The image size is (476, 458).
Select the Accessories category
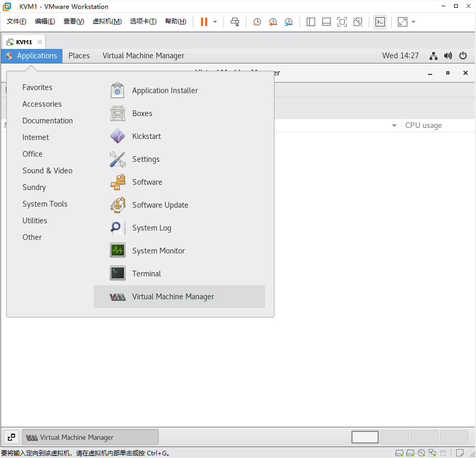coord(42,104)
